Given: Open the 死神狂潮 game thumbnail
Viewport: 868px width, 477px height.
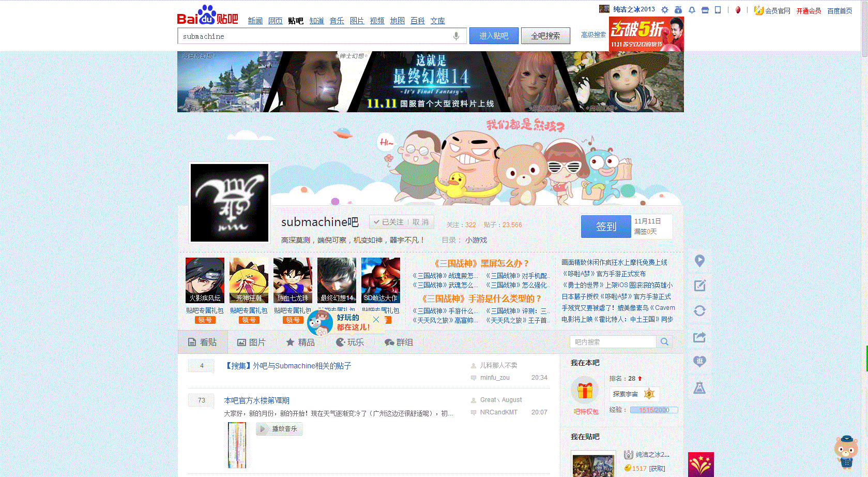Looking at the screenshot, I should coord(249,280).
